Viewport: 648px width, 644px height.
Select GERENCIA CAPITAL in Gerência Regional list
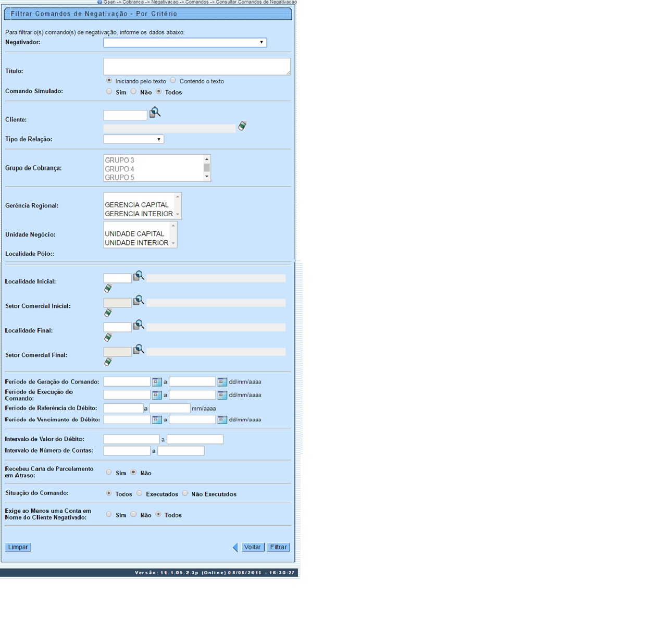point(136,205)
